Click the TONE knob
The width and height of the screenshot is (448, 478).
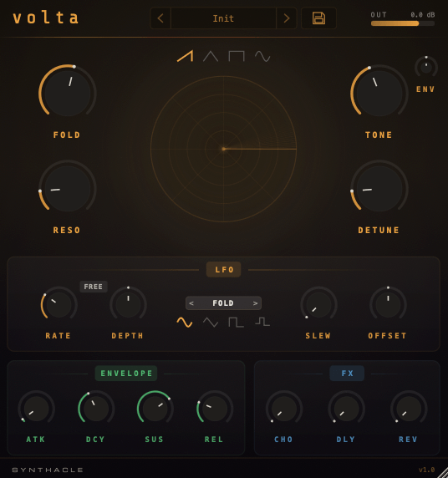tap(379, 93)
